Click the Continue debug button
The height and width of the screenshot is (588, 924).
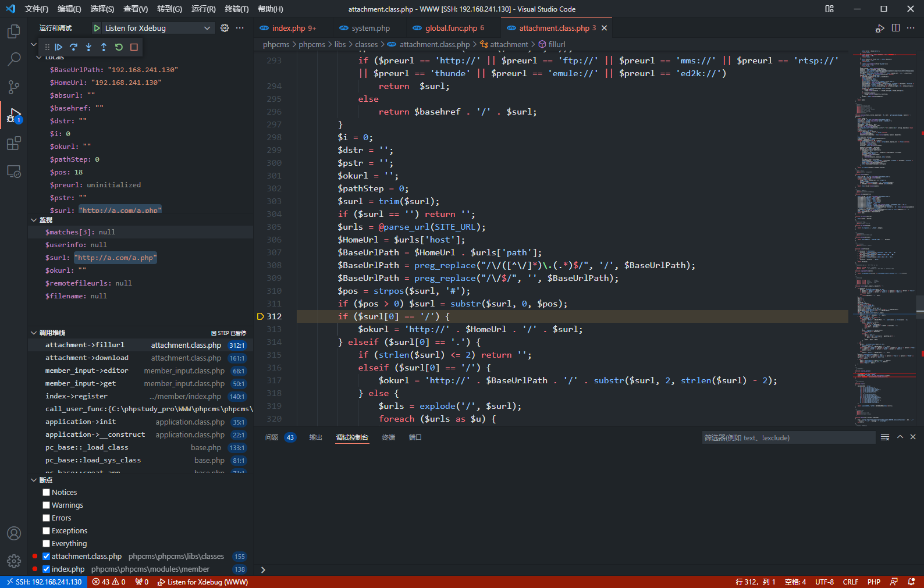pos(58,47)
